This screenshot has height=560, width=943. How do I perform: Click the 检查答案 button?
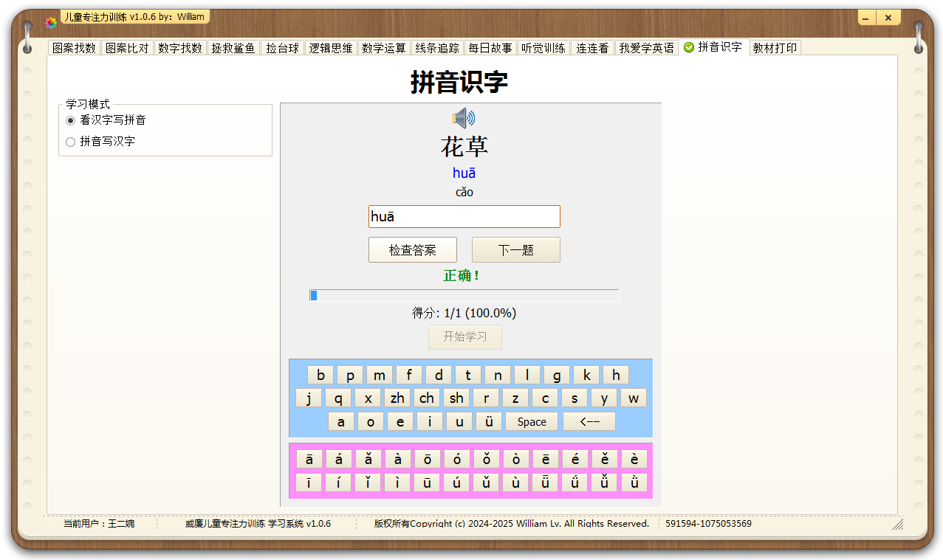pos(413,250)
